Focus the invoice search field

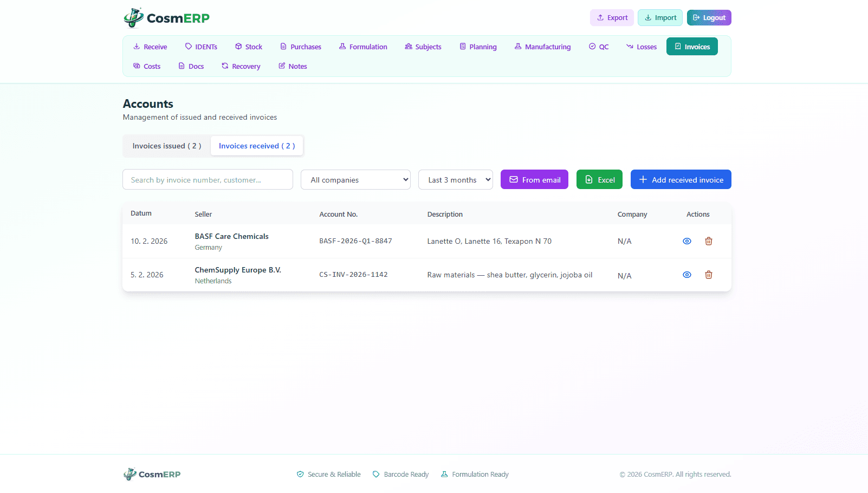click(x=208, y=180)
